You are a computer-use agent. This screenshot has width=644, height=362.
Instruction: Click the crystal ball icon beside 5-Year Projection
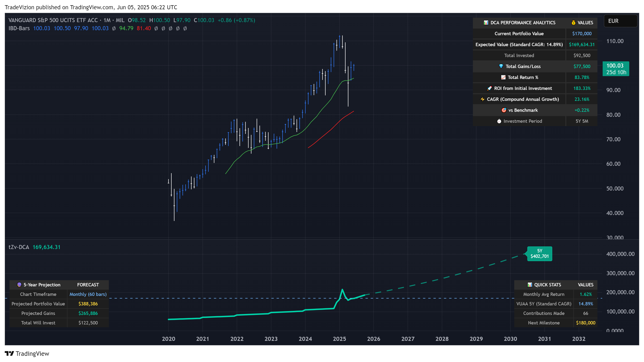click(19, 285)
